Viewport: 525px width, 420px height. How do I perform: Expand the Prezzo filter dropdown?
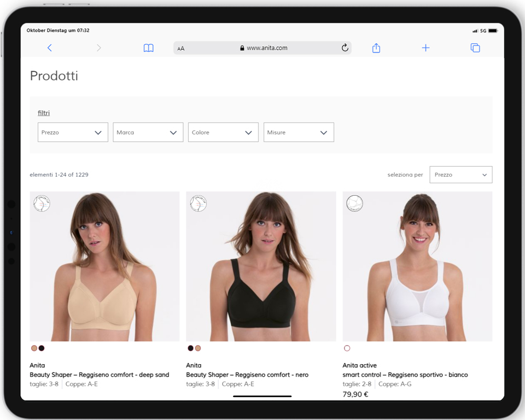pos(73,132)
